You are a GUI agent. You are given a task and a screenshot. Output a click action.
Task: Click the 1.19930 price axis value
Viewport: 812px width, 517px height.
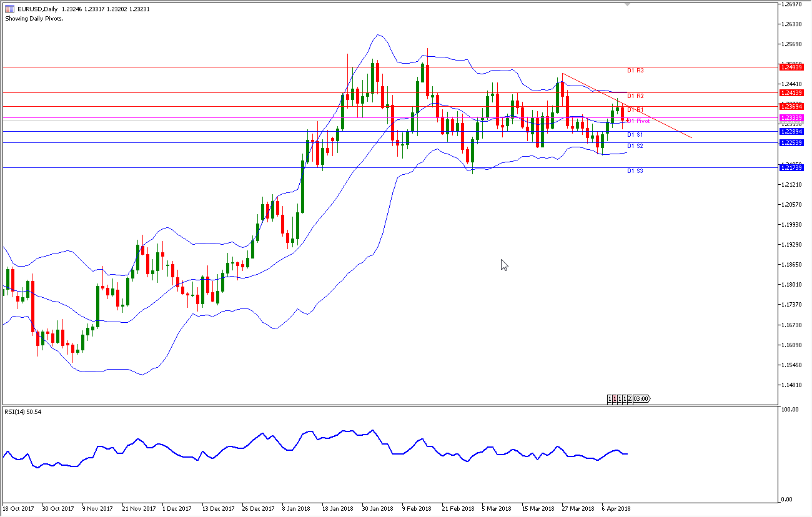[x=790, y=225]
